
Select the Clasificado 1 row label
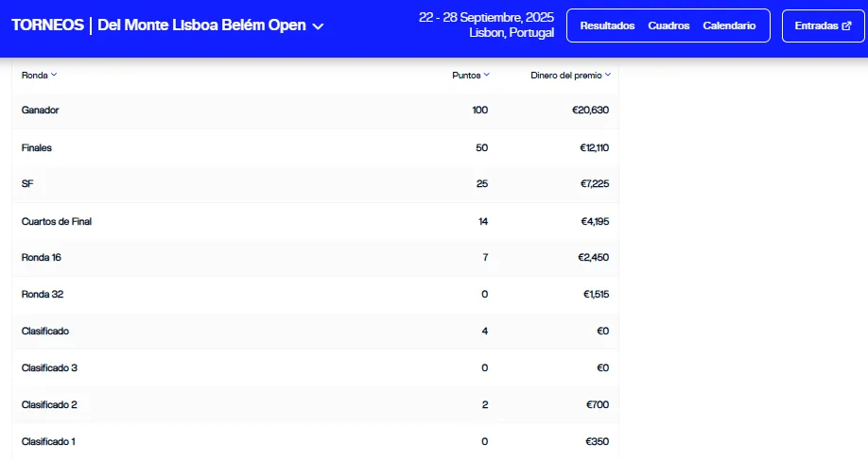pos(48,442)
